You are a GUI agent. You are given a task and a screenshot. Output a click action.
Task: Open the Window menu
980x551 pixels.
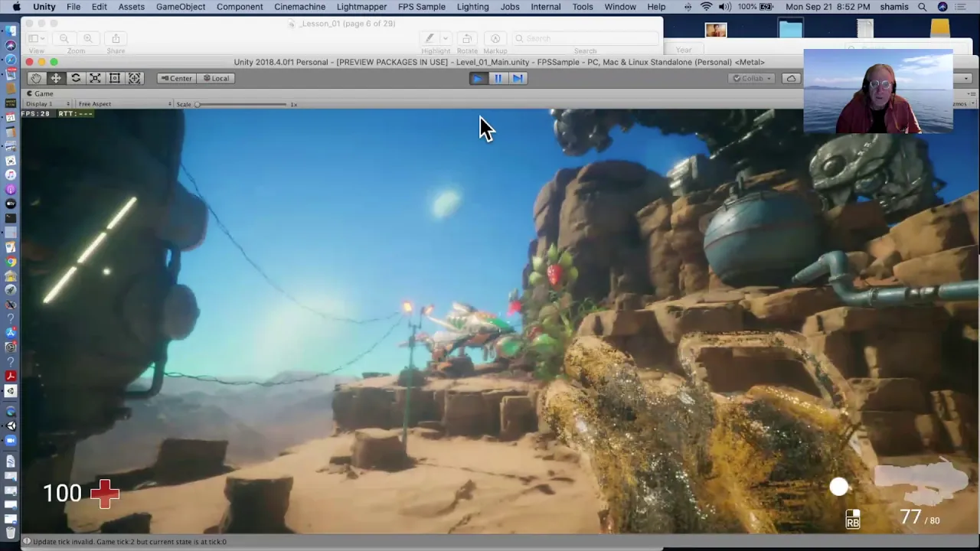620,7
